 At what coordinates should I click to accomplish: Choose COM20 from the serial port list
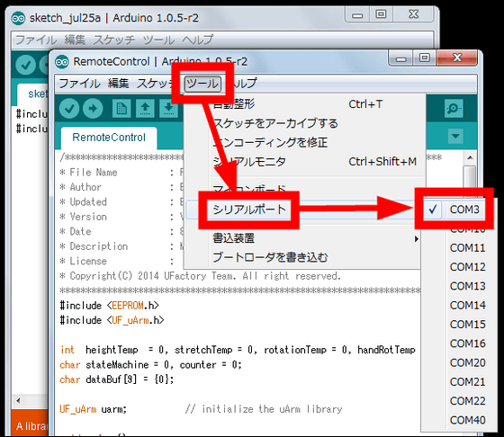point(467,363)
